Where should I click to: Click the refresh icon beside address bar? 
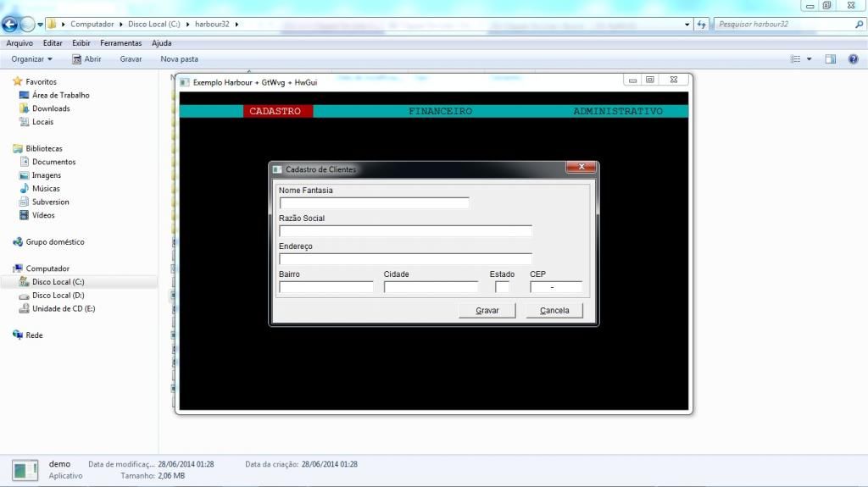pos(702,25)
